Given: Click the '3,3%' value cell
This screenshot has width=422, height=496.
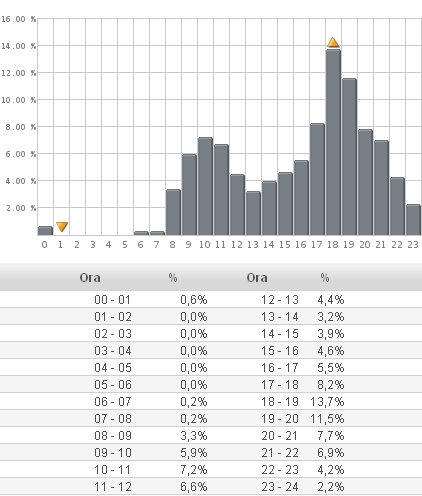Looking at the screenshot, I should click(194, 436).
